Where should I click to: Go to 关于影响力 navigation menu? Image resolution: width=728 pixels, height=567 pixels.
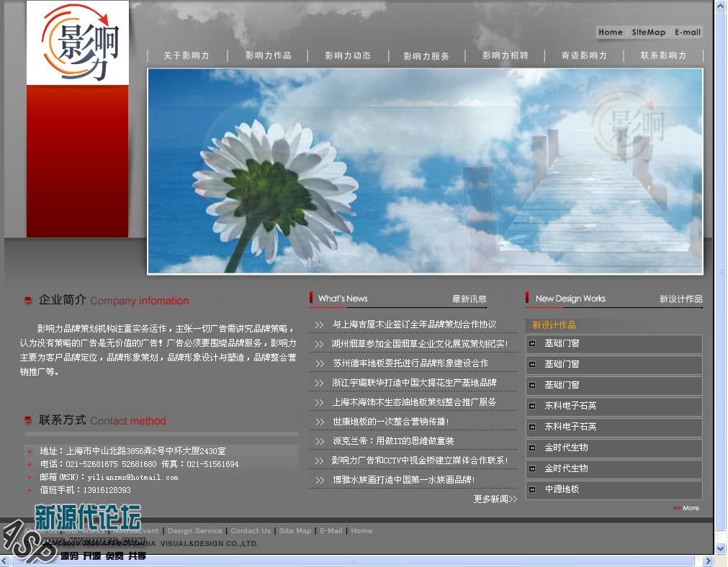[x=187, y=55]
